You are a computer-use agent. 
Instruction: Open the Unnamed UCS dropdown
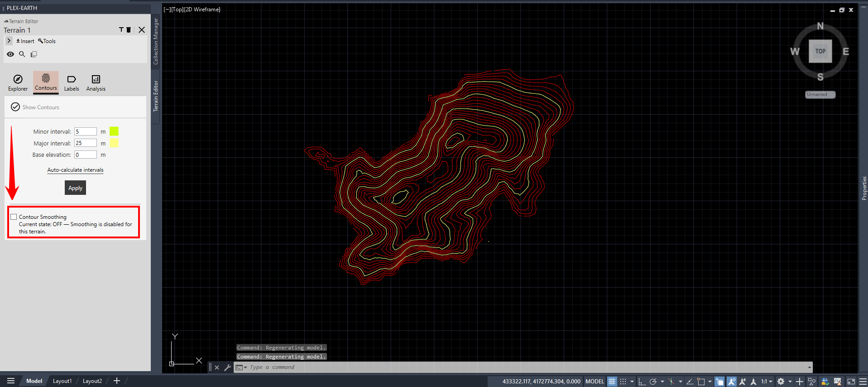[820, 95]
